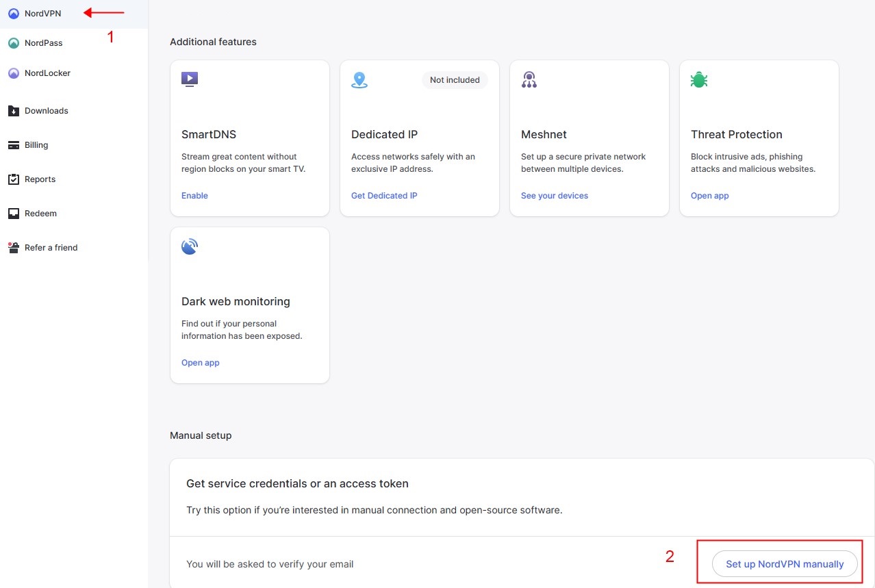Click the NordLocker logo icon
Viewport: 875px width, 588px height.
tap(14, 73)
